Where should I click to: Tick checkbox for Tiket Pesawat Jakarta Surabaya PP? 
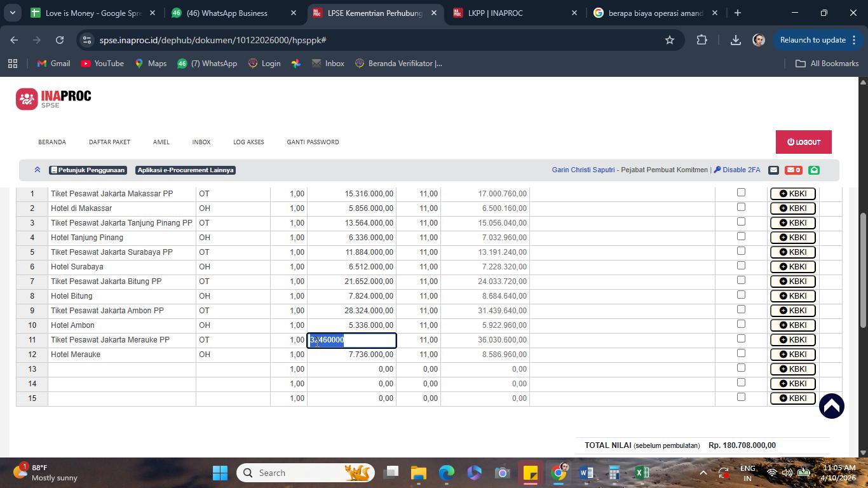pos(741,251)
